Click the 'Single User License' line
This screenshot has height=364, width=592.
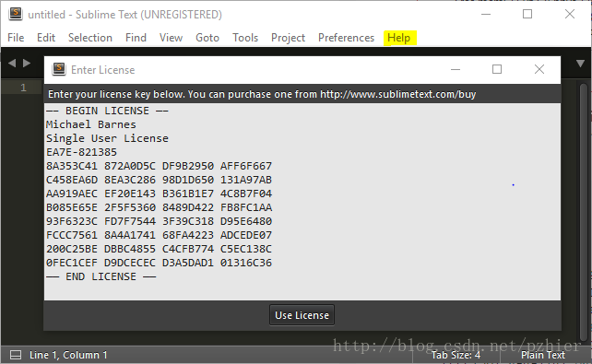pos(107,138)
